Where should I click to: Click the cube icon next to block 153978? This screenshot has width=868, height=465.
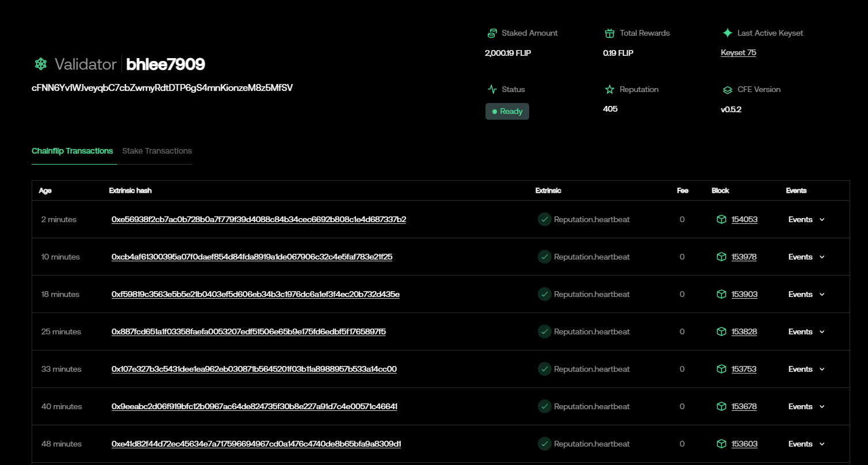pos(721,257)
